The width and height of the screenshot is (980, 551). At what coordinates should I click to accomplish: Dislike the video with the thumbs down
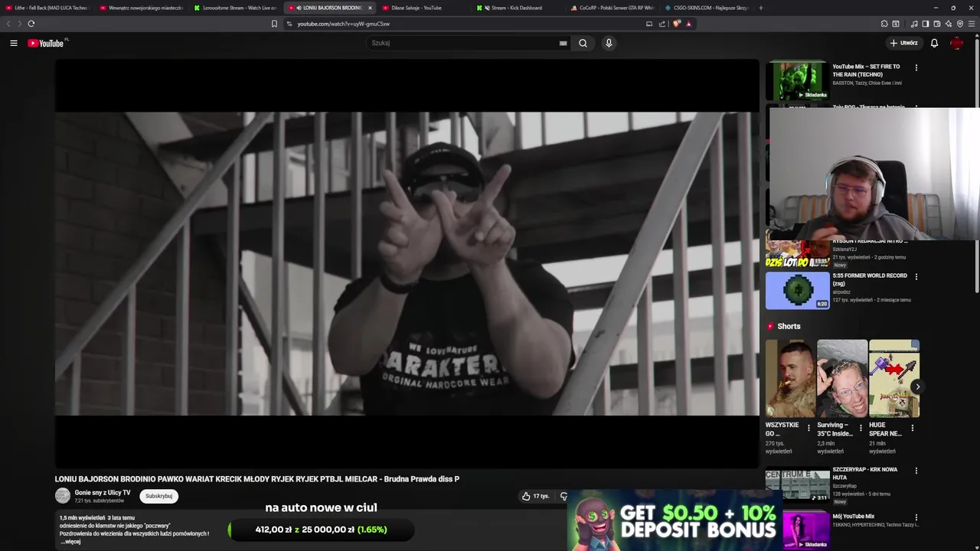pos(563,496)
